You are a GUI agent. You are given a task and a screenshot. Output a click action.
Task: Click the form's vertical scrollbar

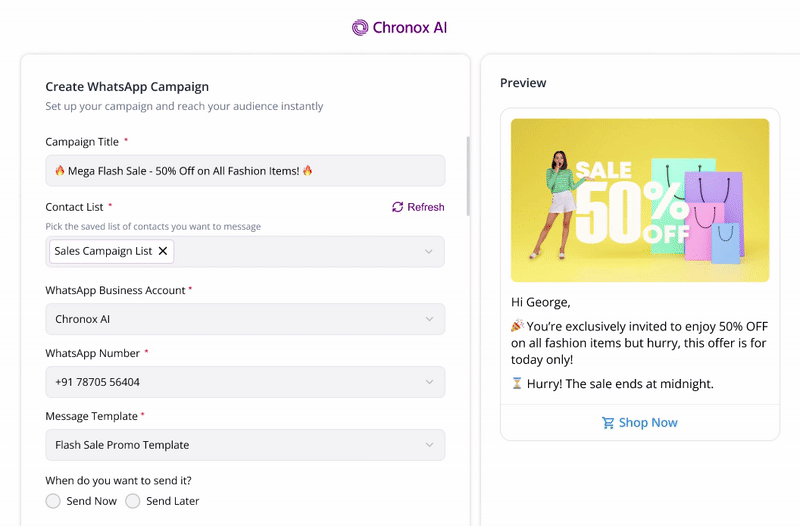[x=468, y=176]
